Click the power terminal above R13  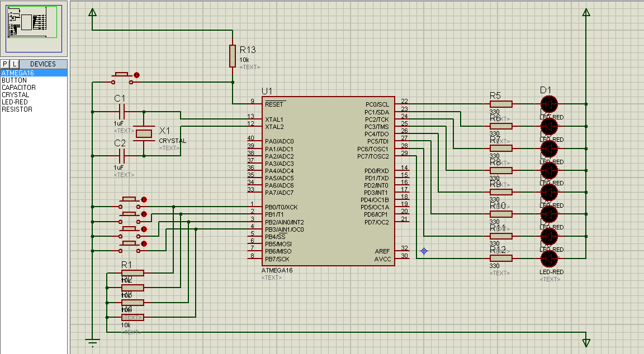[x=91, y=11]
